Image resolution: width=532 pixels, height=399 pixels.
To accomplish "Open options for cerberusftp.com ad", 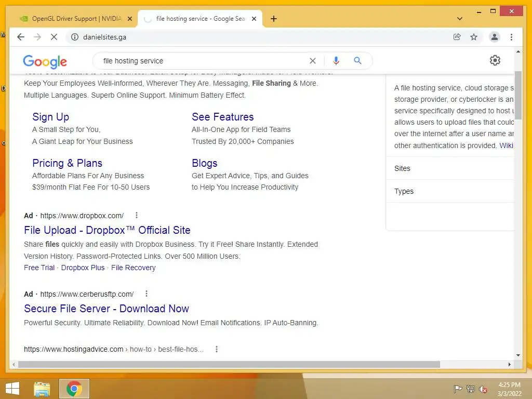I will (146, 294).
